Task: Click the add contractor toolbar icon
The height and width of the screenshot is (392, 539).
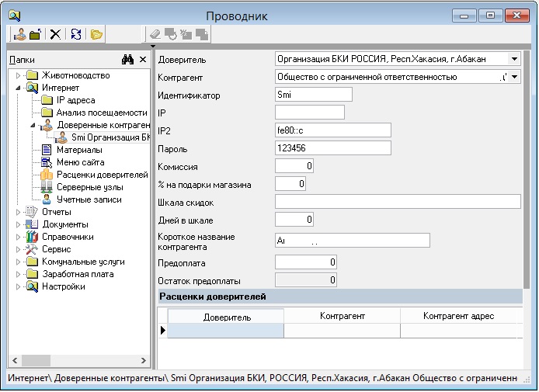Action: point(20,34)
